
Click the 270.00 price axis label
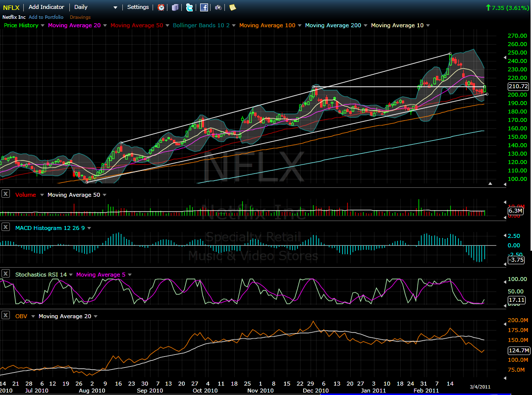pyautogui.click(x=518, y=36)
